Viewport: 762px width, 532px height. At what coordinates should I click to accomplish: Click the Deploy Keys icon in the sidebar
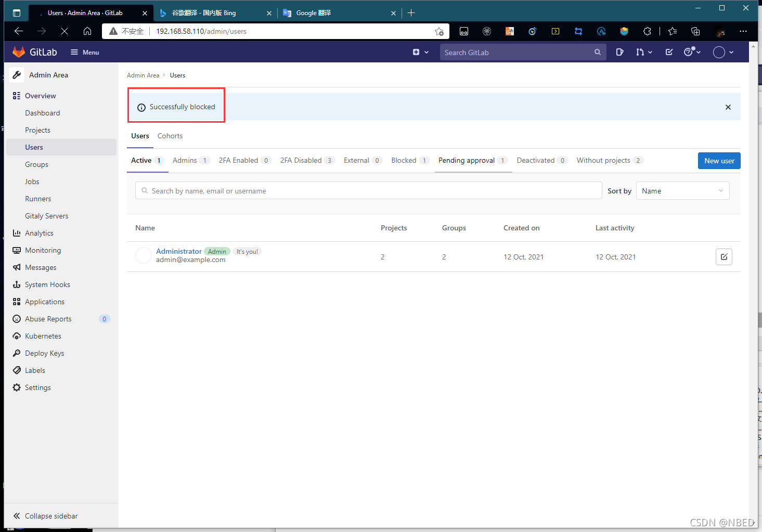click(17, 353)
